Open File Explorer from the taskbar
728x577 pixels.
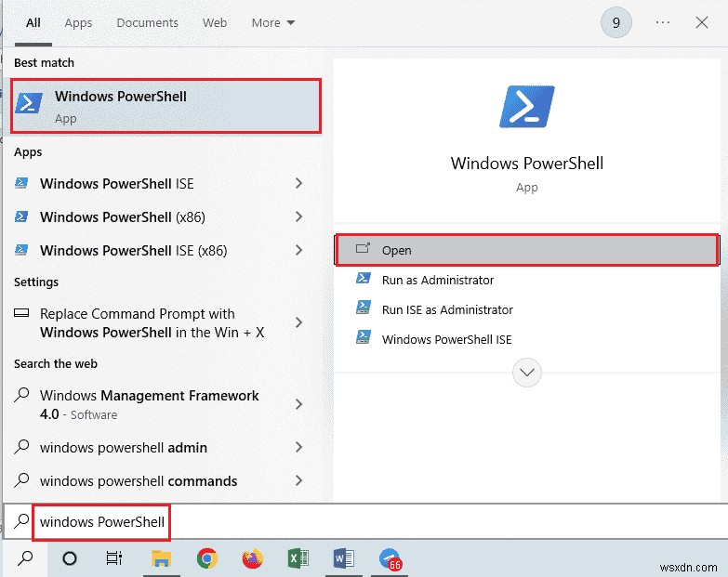(x=161, y=558)
